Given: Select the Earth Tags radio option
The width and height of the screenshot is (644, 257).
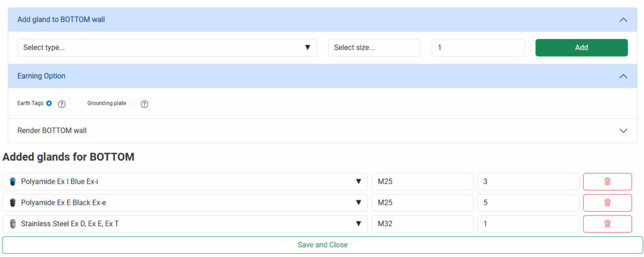Looking at the screenshot, I should tap(49, 103).
